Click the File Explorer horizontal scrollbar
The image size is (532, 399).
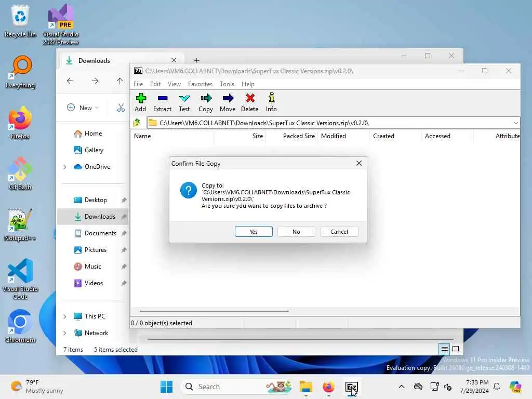tap(300, 339)
